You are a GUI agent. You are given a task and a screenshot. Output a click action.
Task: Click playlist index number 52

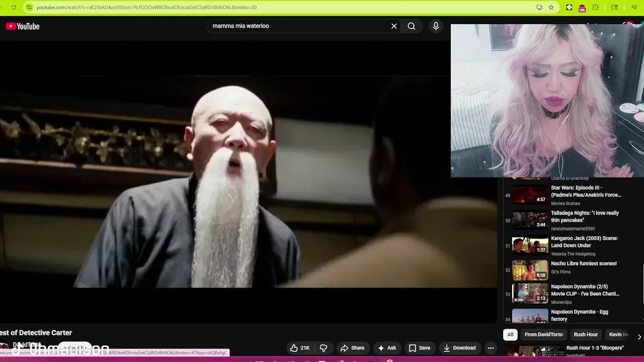click(x=508, y=270)
